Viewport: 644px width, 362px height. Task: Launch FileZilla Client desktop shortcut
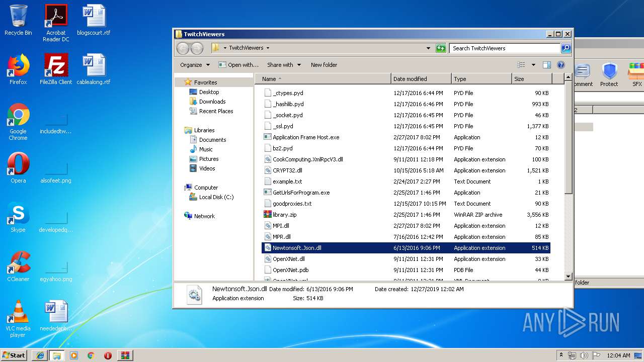pos(56,69)
